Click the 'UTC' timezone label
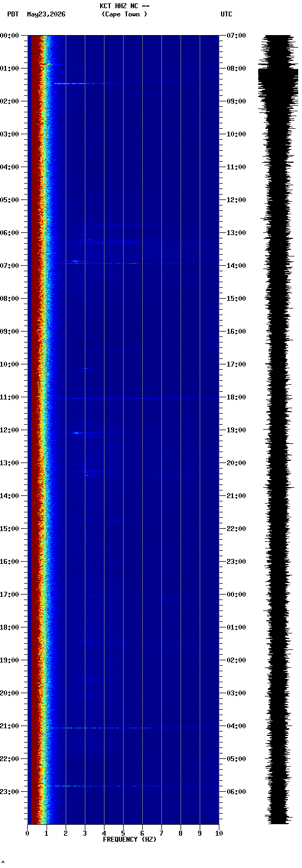302x868 pixels. point(226,14)
